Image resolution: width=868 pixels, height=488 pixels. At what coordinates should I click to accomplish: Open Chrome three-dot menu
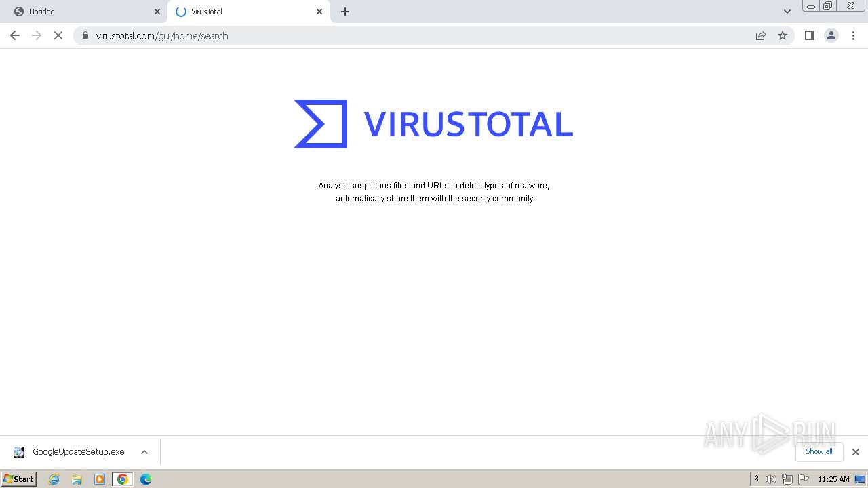tap(854, 35)
